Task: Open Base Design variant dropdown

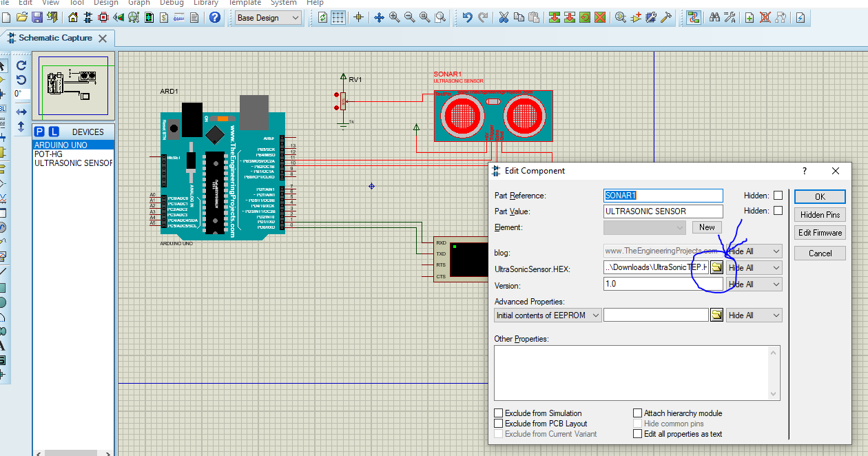Action: tap(268, 18)
